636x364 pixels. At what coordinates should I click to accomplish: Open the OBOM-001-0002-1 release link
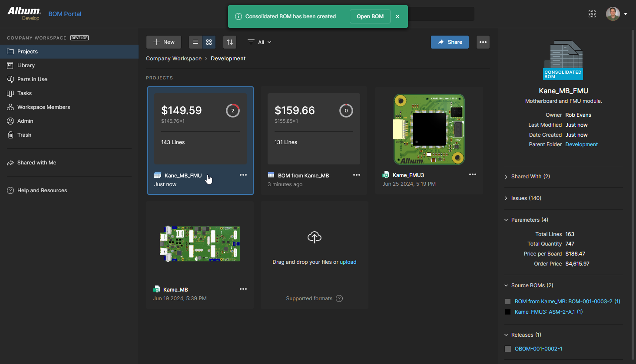tap(538, 349)
